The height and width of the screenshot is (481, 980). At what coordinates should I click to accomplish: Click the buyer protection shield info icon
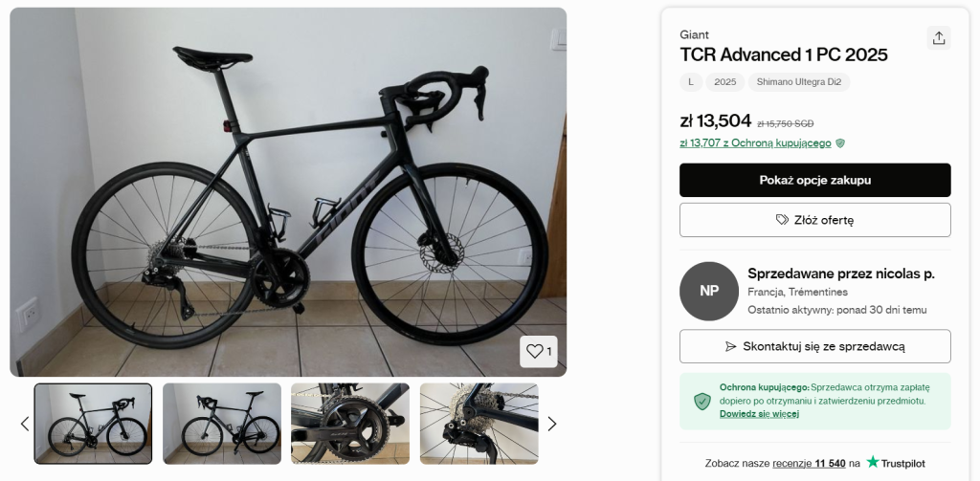click(x=840, y=143)
